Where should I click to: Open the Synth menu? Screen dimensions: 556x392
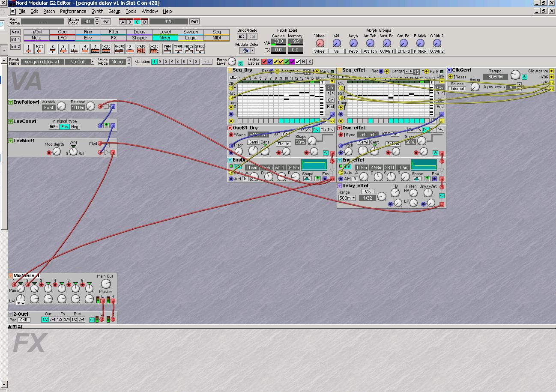click(97, 11)
